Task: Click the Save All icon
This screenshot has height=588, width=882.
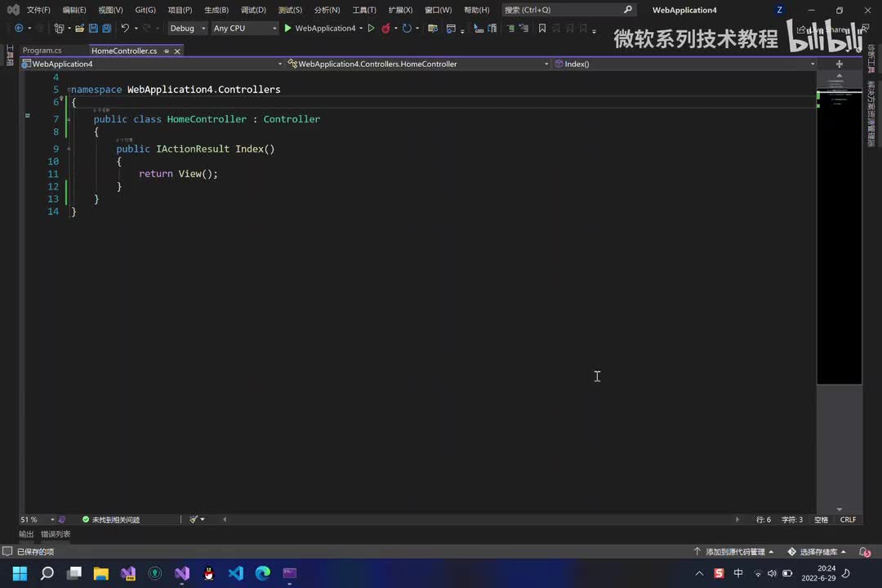Action: tap(106, 28)
